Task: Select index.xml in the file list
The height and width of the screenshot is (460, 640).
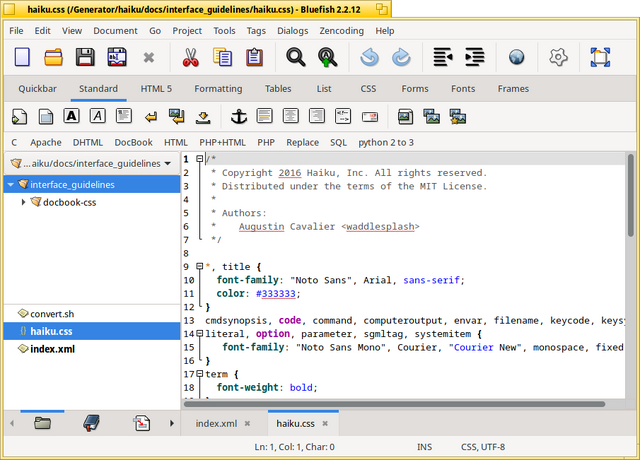Action: [92, 349]
